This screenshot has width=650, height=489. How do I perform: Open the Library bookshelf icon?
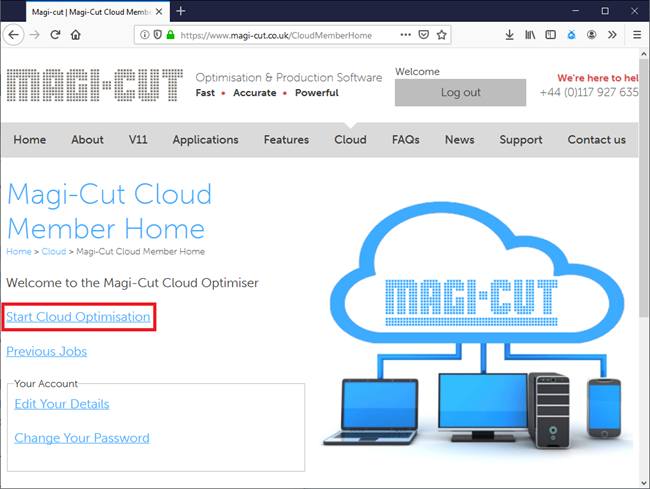click(x=530, y=34)
